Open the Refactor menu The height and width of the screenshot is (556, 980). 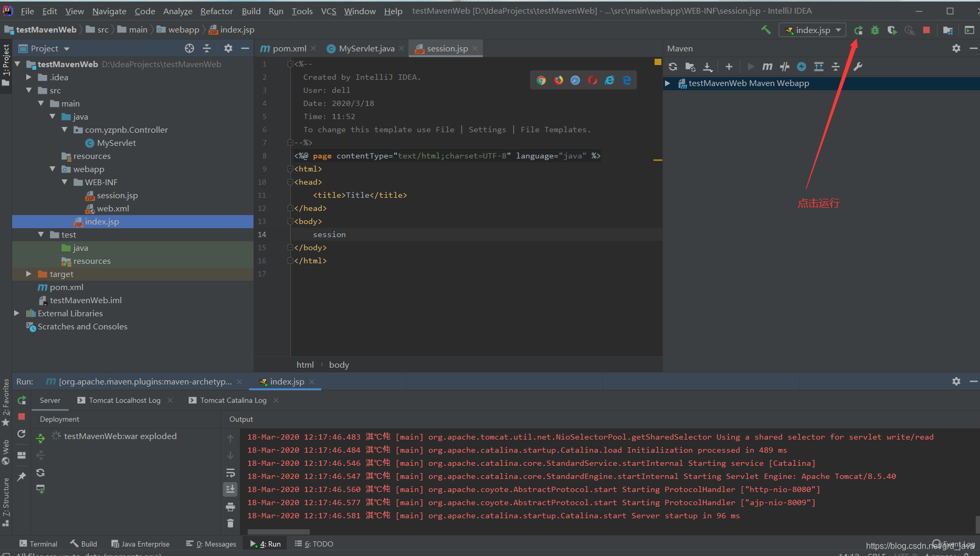click(x=216, y=11)
